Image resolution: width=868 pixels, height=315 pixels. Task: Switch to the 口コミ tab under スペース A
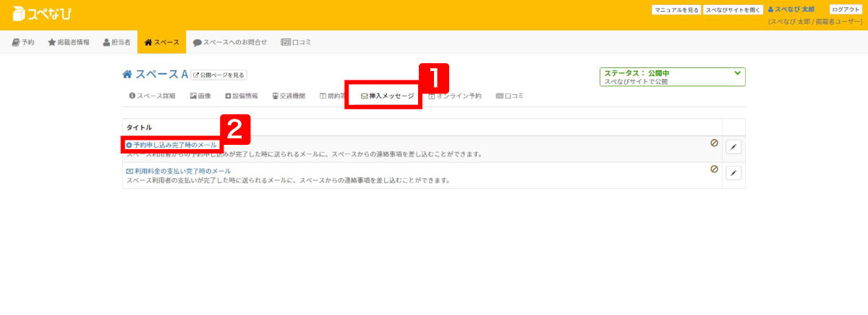pos(510,96)
